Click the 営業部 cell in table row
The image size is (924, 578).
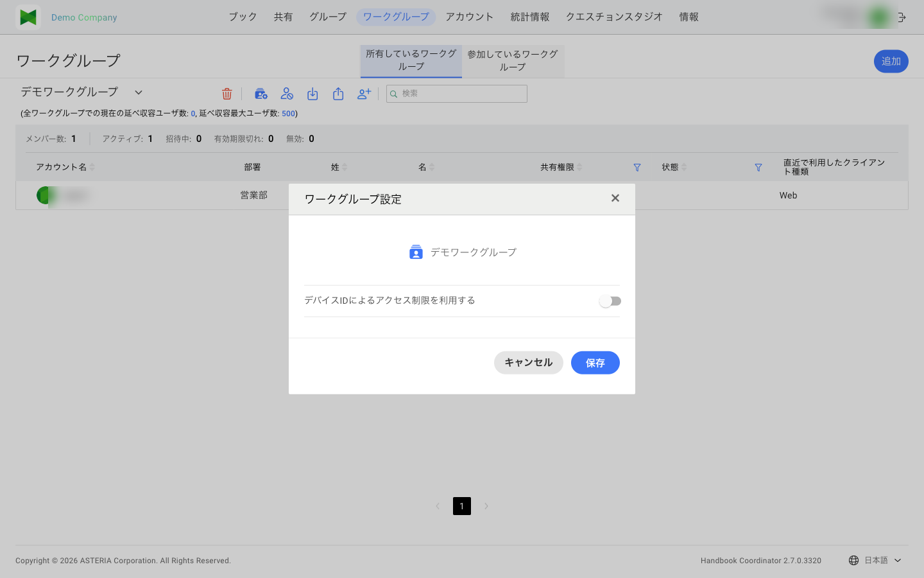254,195
